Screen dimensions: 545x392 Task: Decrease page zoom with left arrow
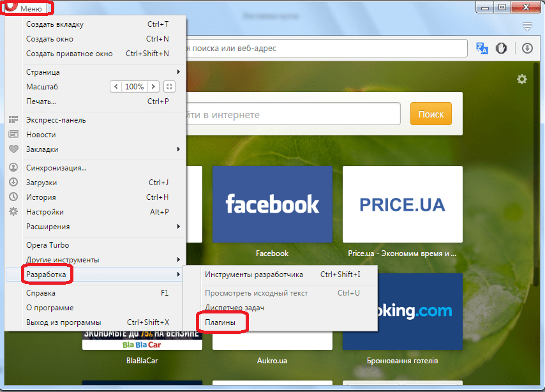click(x=116, y=87)
